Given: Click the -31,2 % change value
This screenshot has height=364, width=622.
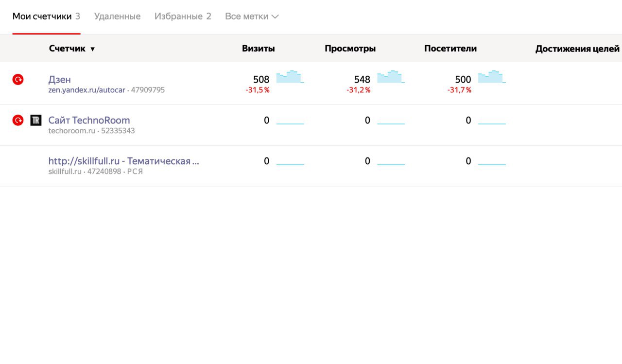Looking at the screenshot, I should click(358, 90).
